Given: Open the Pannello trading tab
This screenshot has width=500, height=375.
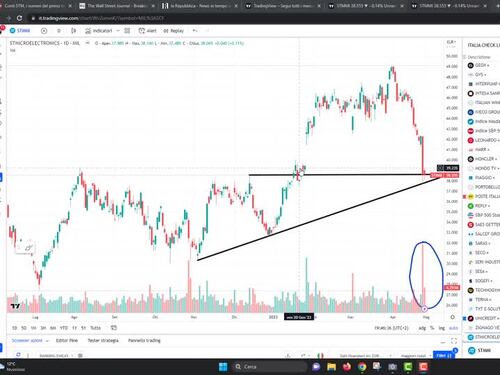Looking at the screenshot, I should (144, 340).
